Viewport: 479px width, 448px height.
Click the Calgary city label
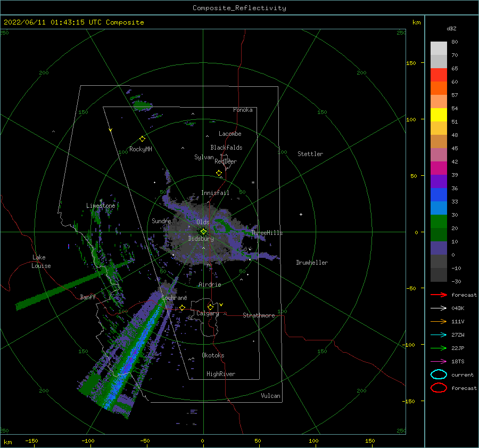(x=208, y=313)
